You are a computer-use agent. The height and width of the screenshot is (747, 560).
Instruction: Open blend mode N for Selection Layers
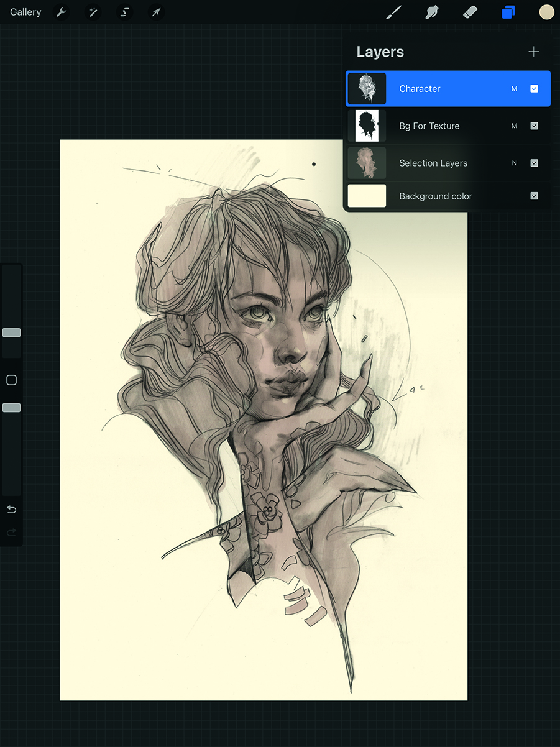point(514,163)
